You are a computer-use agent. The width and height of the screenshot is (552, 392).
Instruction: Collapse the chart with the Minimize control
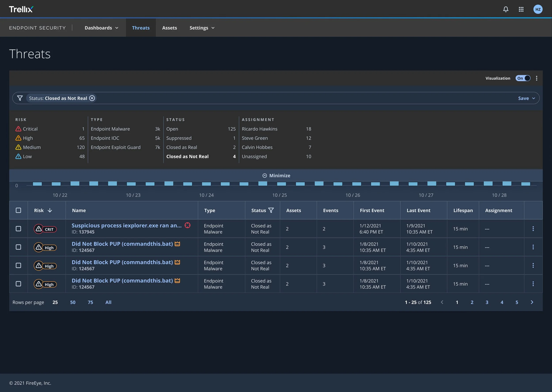(276, 175)
